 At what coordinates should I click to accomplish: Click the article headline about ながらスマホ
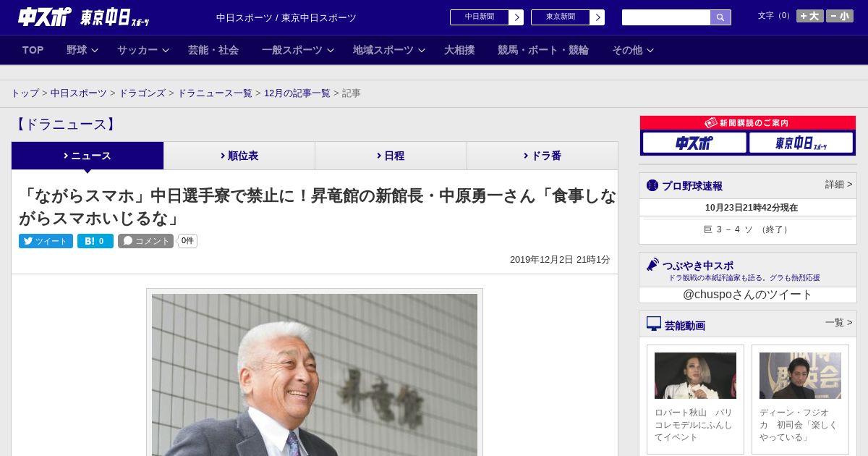[318, 206]
